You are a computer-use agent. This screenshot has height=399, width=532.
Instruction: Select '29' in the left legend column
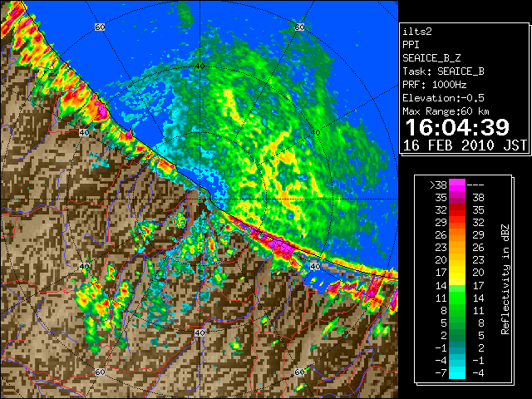[x=441, y=223]
